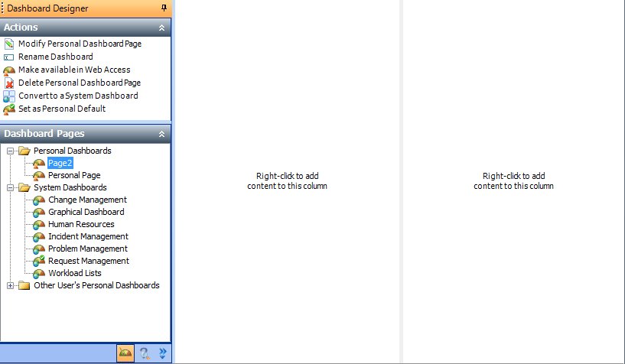
Task: Click Modify Personal Dashboard Page action
Action: coord(80,44)
